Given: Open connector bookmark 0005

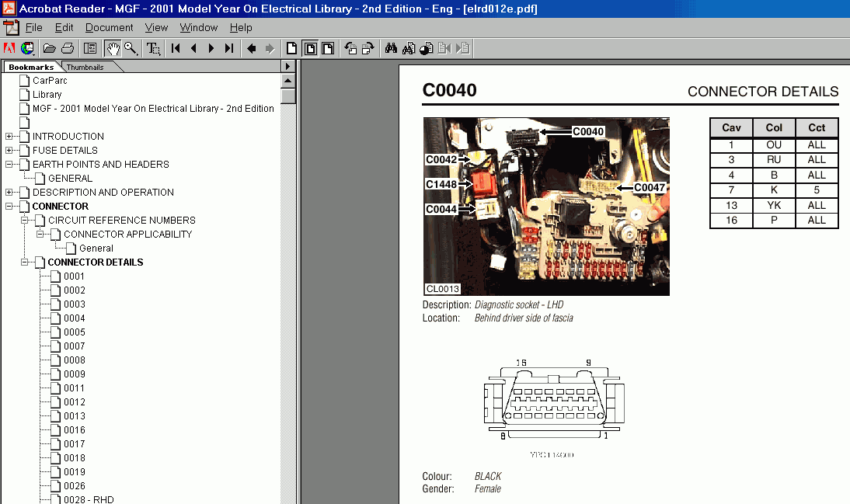Looking at the screenshot, I should tap(75, 332).
